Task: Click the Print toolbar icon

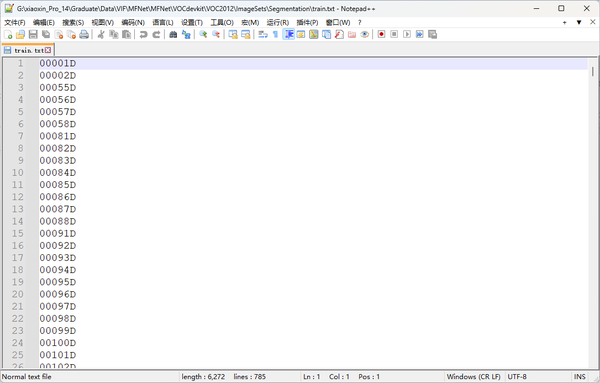Action: point(84,34)
